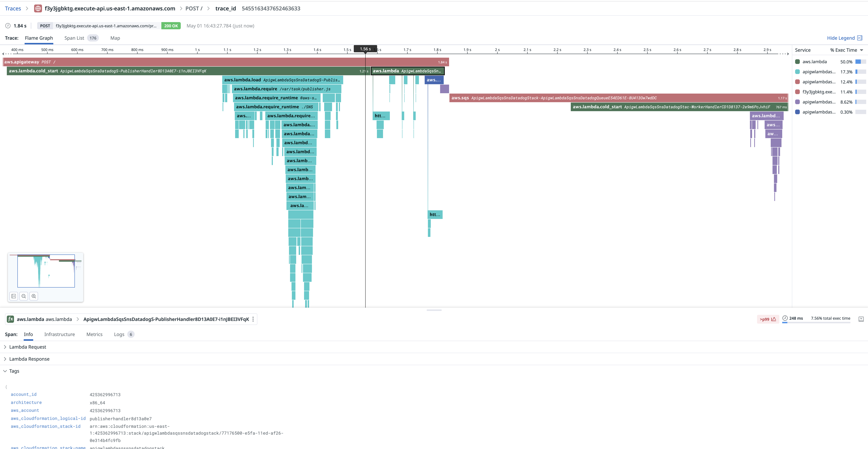This screenshot has width=868, height=449.
Task: Collapse the span details panel icon
Action: click(861, 319)
